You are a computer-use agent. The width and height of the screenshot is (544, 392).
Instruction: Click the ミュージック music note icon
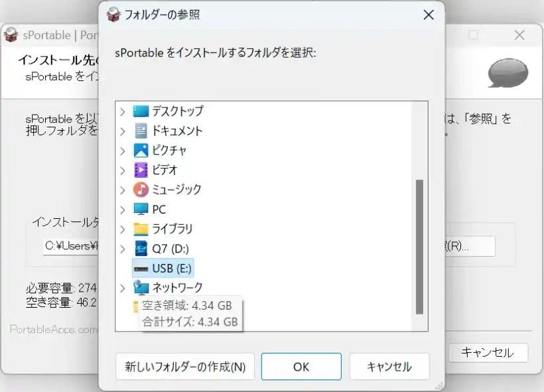pos(141,190)
